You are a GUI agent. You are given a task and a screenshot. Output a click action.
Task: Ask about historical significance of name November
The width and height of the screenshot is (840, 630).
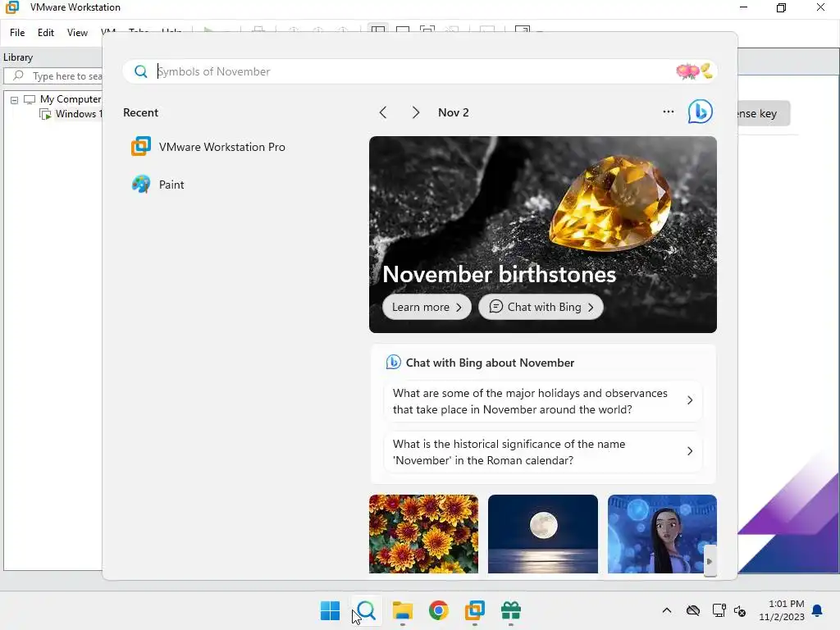(543, 452)
